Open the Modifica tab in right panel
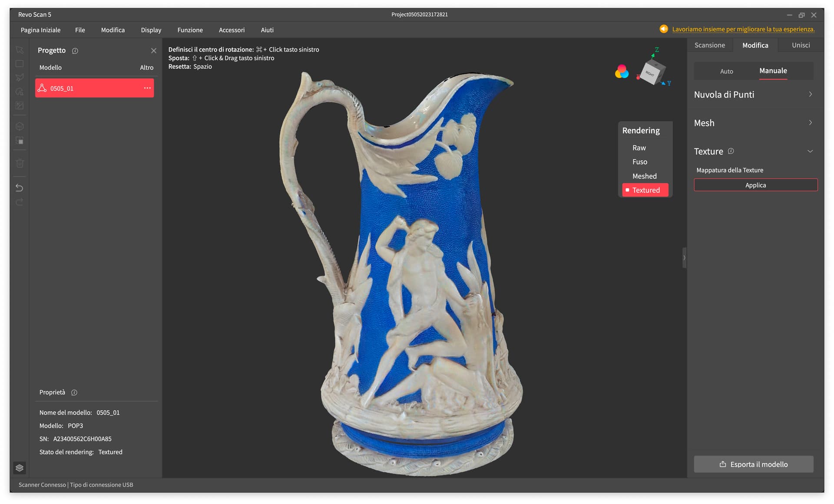 click(755, 45)
